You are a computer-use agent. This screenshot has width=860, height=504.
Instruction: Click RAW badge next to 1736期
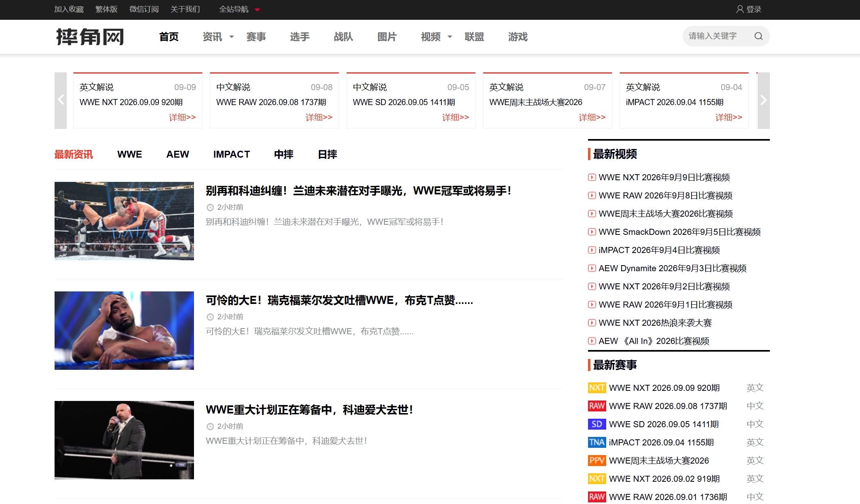pos(597,497)
